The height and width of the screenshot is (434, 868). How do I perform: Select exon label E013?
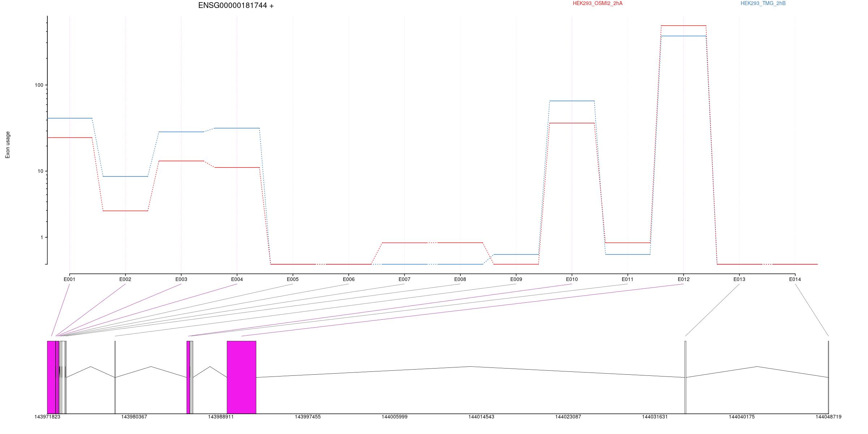click(739, 279)
